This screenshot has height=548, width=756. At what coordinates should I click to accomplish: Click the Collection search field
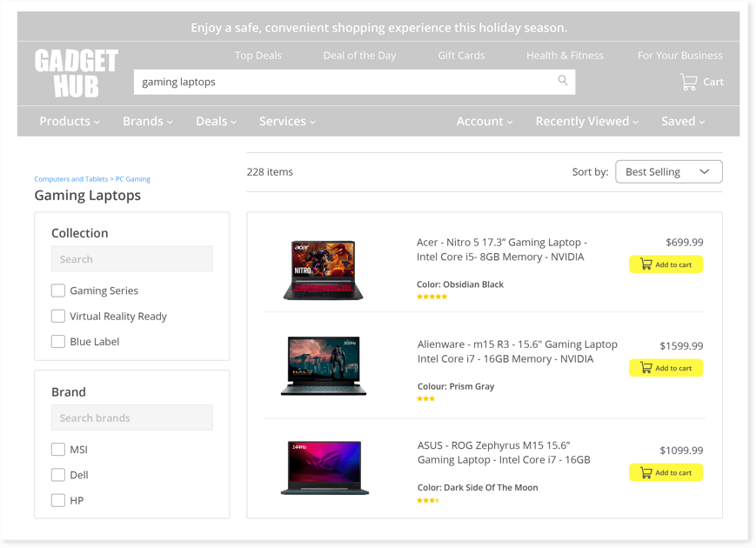pyautogui.click(x=132, y=259)
